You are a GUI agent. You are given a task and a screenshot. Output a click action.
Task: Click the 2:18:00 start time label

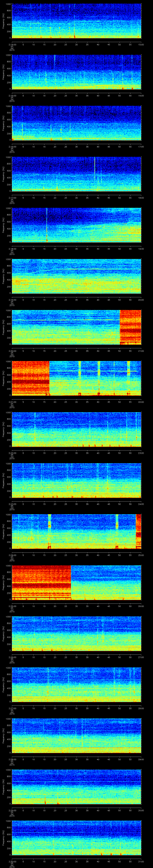tap(12, 249)
